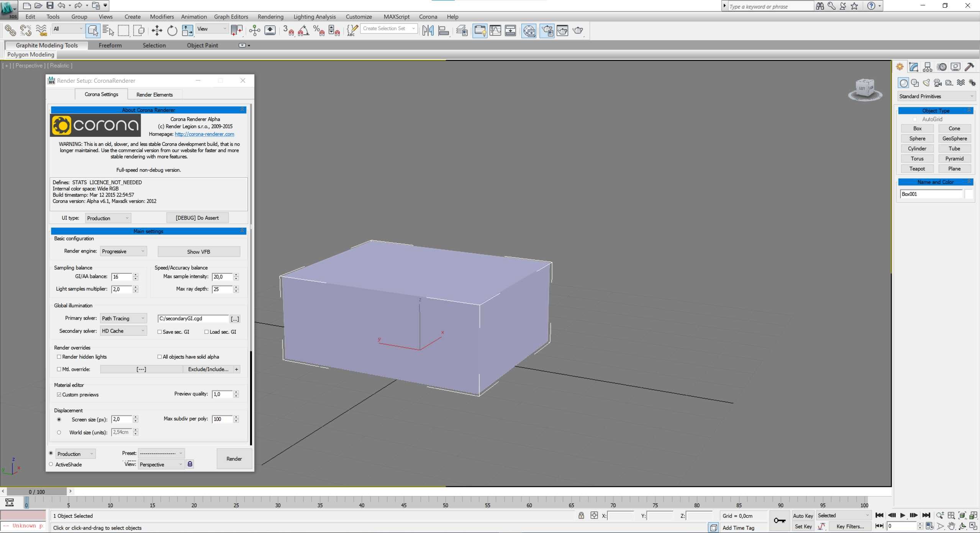980x533 pixels.
Task: Select the Cameras category icon
Action: pyautogui.click(x=938, y=83)
